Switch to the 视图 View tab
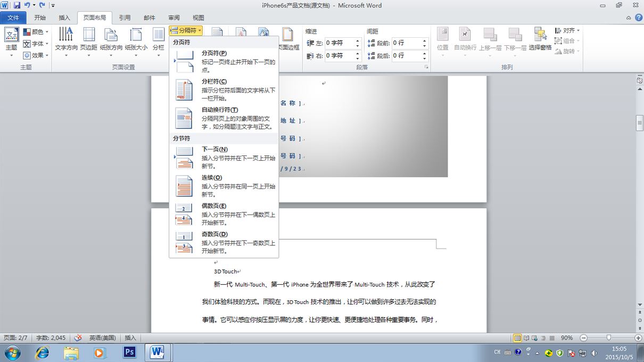 point(198,18)
